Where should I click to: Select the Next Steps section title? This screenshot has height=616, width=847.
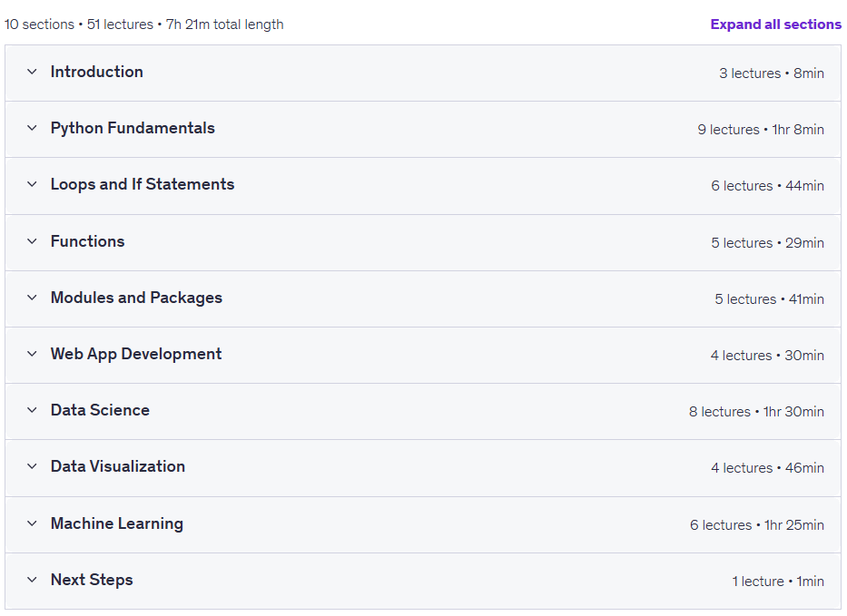point(92,580)
